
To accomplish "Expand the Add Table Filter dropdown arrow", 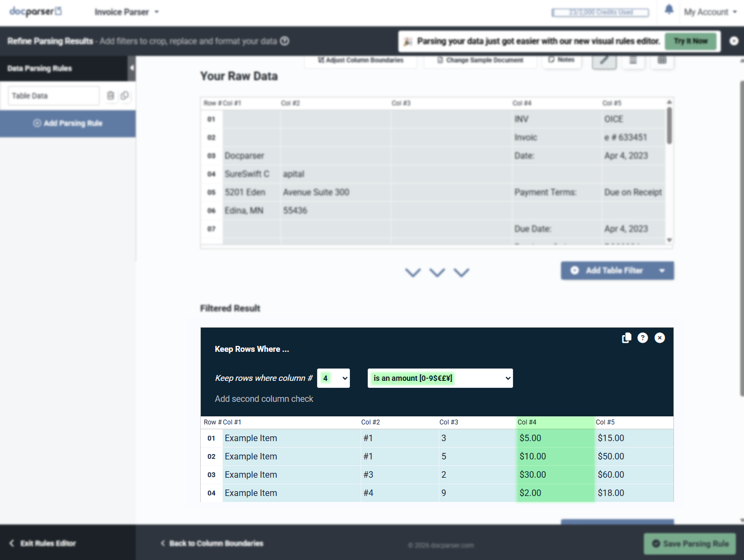I will click(x=662, y=271).
